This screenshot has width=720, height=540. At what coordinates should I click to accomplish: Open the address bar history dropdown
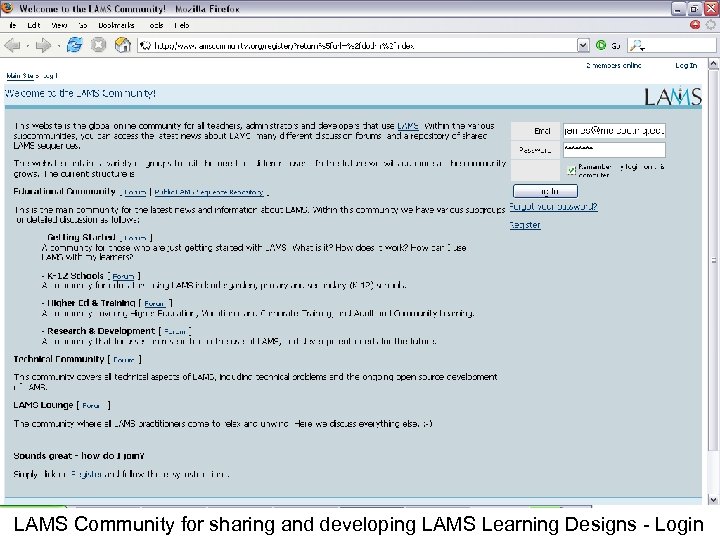(x=583, y=45)
